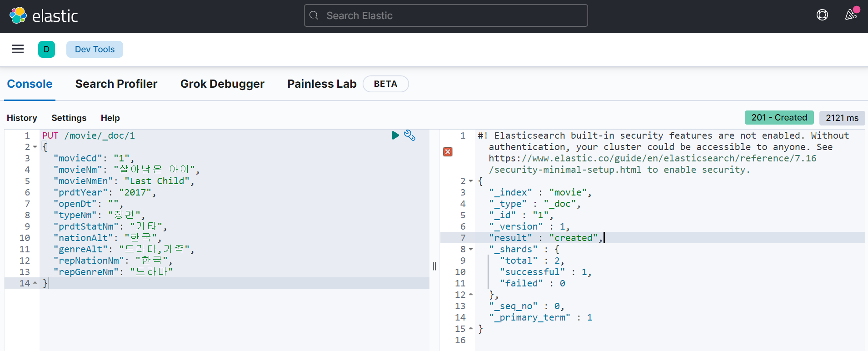
Task: Focus the Search Elastic field
Action: coord(446,15)
